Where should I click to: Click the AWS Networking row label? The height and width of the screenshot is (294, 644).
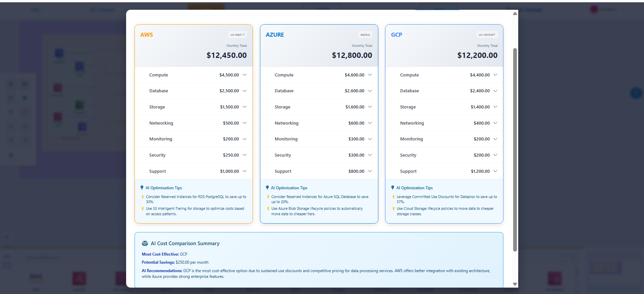click(x=161, y=123)
